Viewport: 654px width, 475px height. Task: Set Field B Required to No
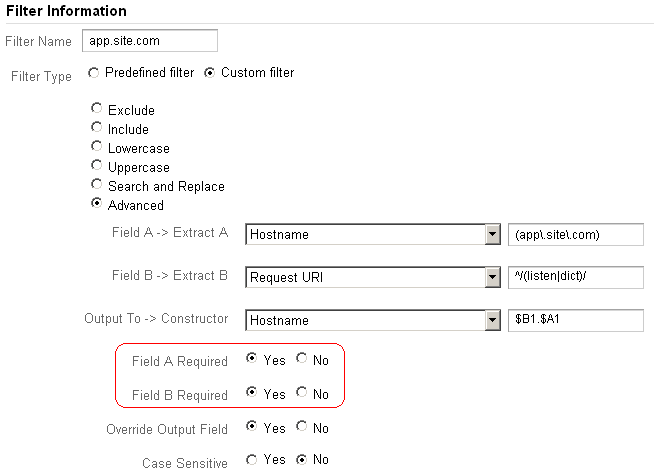tap(303, 393)
